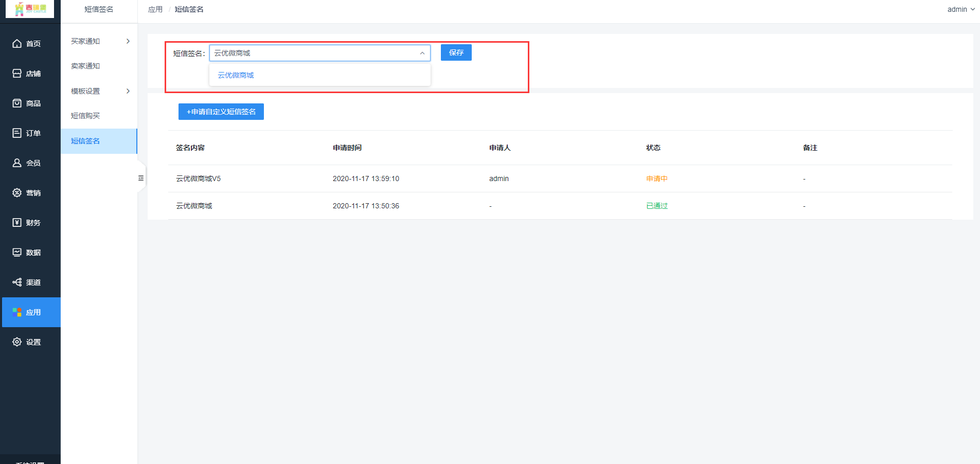Click the gear icon beside 设置
Screen dimensions: 980x464
tap(17, 342)
